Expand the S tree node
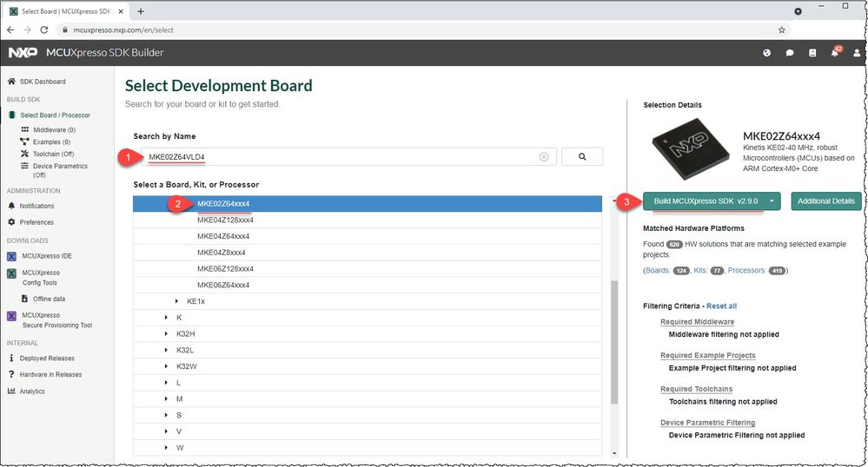 (x=166, y=415)
